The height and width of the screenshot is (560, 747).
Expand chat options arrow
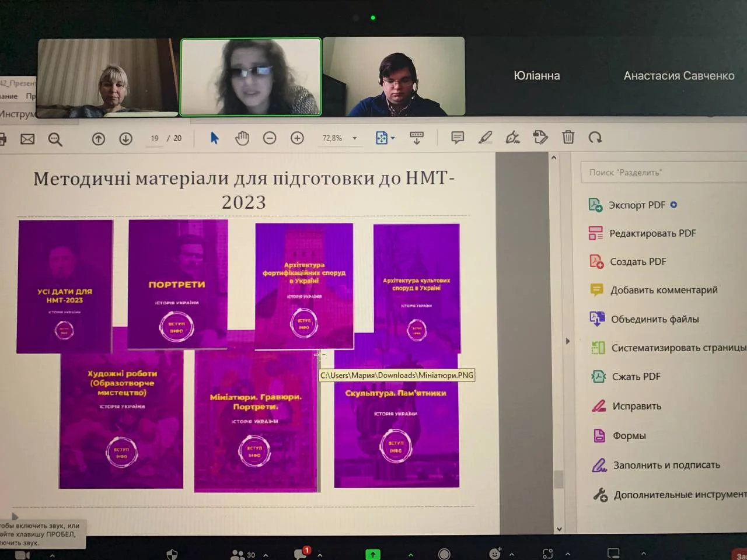(x=319, y=555)
